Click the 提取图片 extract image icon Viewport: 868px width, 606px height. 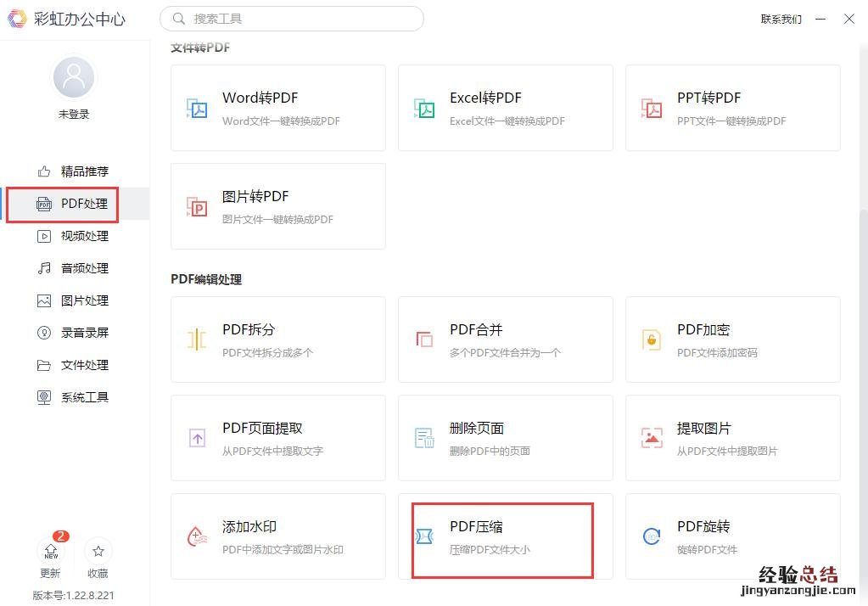[652, 438]
